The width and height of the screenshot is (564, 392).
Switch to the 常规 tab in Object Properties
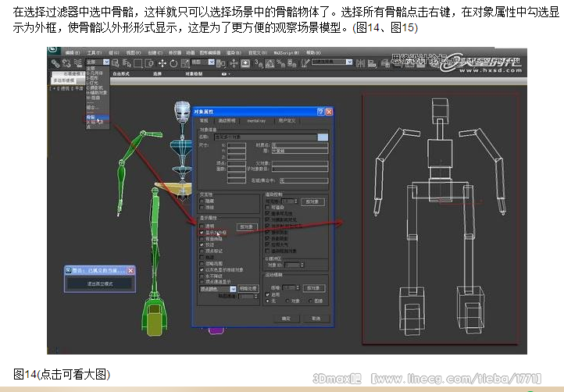pyautogui.click(x=204, y=121)
